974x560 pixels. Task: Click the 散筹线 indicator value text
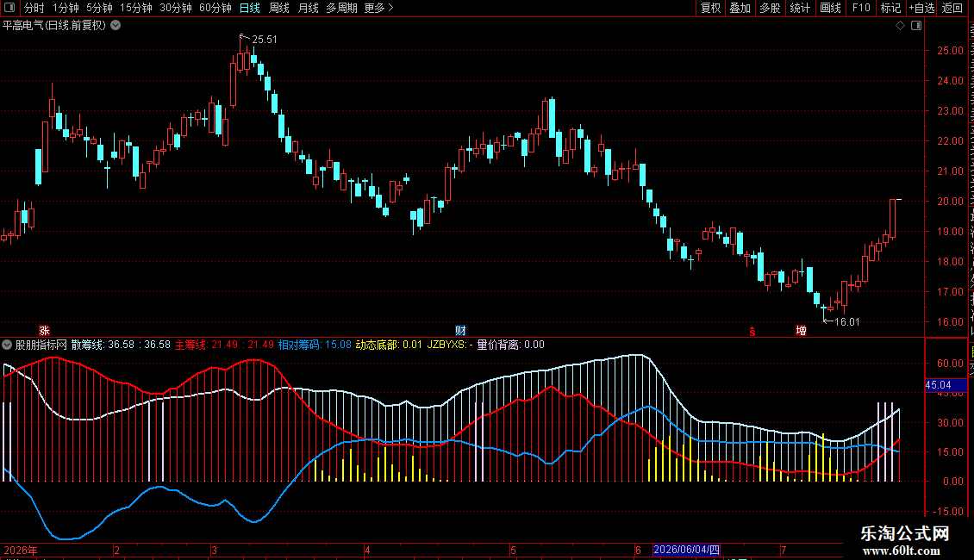click(121, 345)
